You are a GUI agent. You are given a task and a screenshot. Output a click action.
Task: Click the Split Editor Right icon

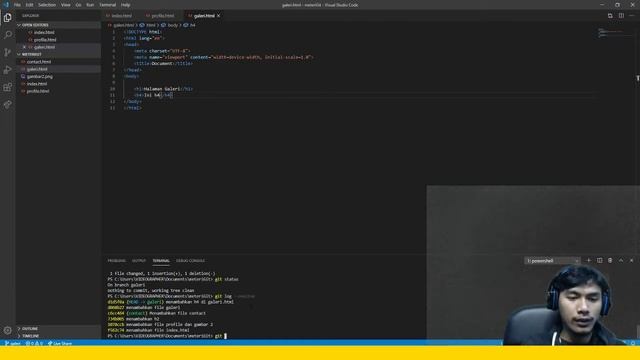621,16
